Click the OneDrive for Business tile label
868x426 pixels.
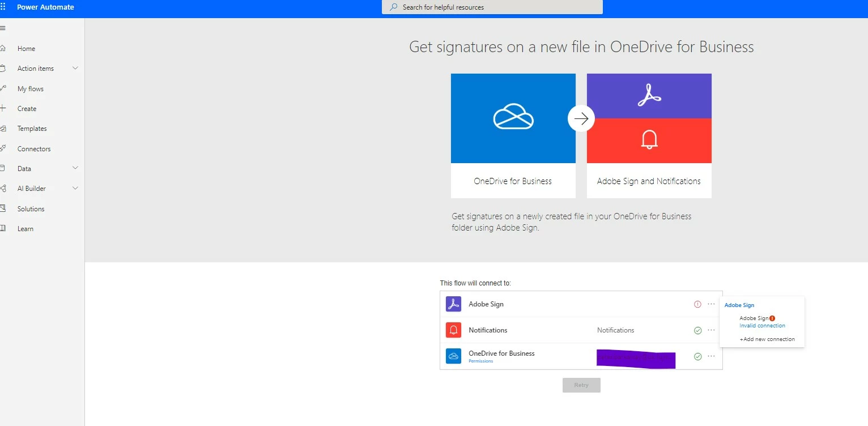click(x=513, y=181)
